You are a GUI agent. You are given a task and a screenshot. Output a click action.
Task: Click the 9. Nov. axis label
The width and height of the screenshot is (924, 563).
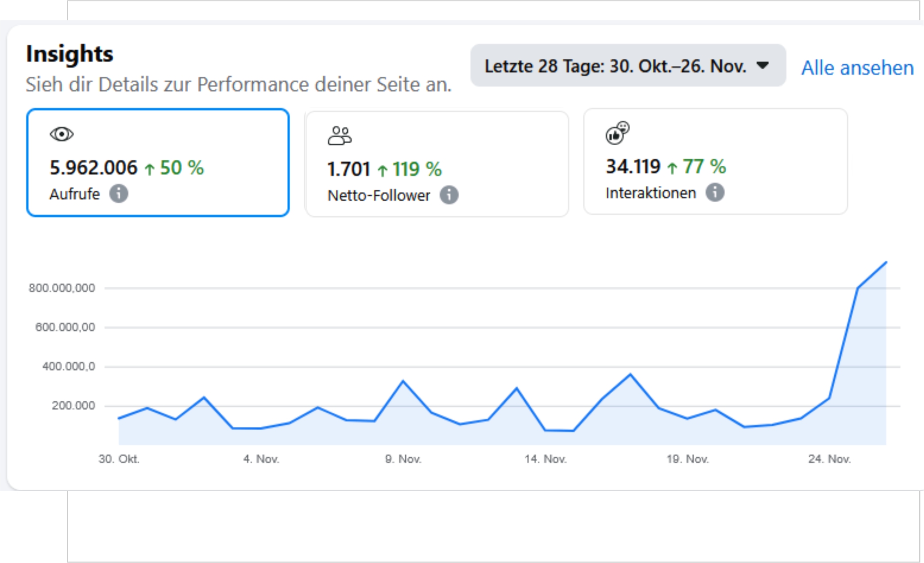(x=403, y=459)
